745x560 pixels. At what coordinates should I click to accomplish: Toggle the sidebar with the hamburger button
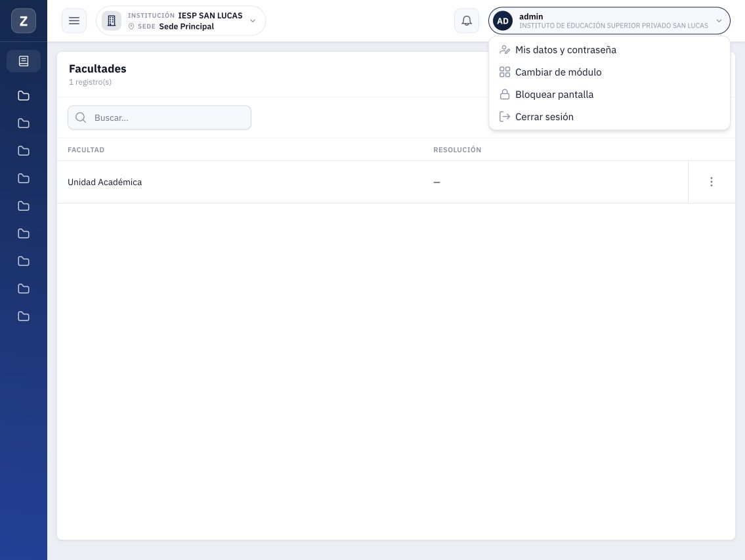click(x=74, y=21)
